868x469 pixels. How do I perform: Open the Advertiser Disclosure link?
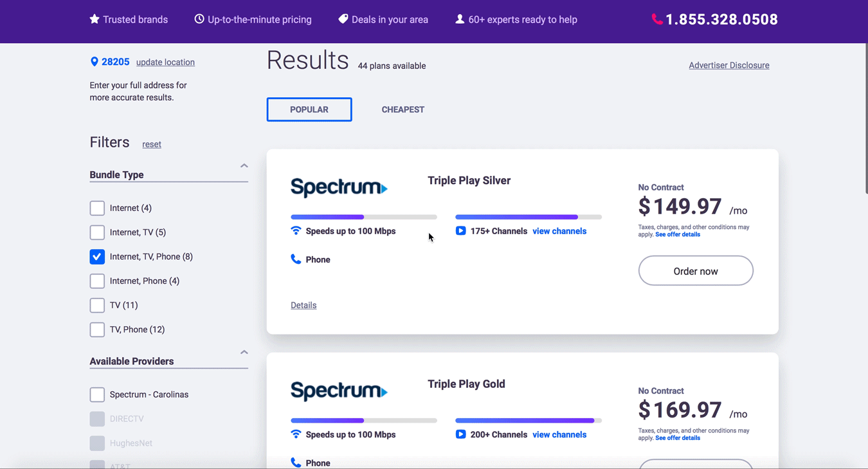click(729, 65)
